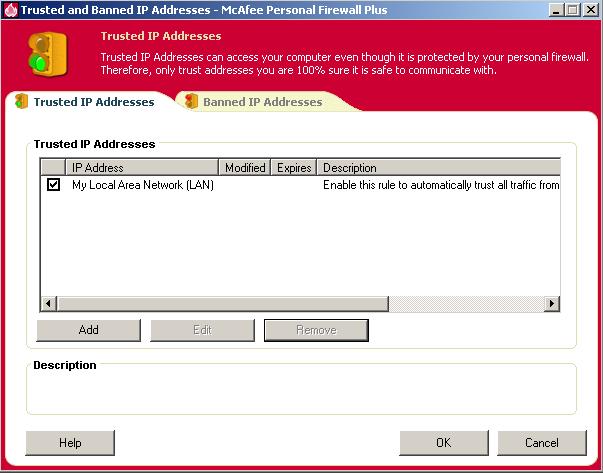Screen dimensions: 603x473
Task: Click the Edit button
Action: tap(203, 330)
